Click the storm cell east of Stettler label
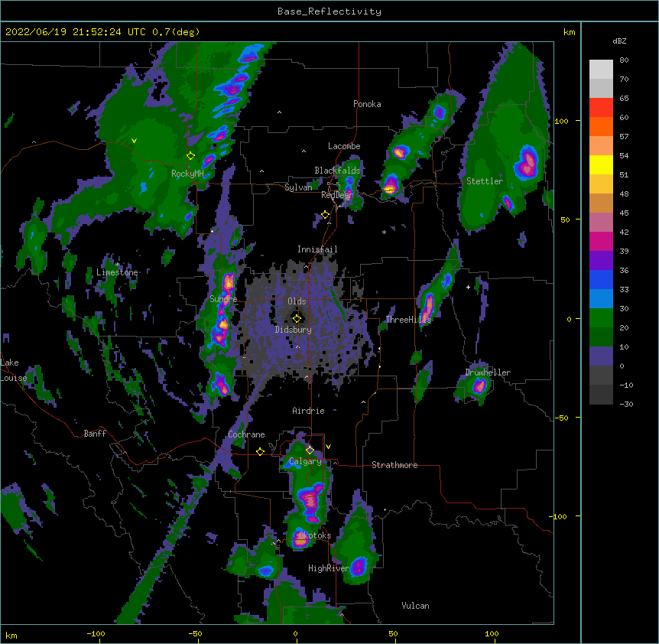The width and height of the screenshot is (659, 644). click(x=526, y=163)
